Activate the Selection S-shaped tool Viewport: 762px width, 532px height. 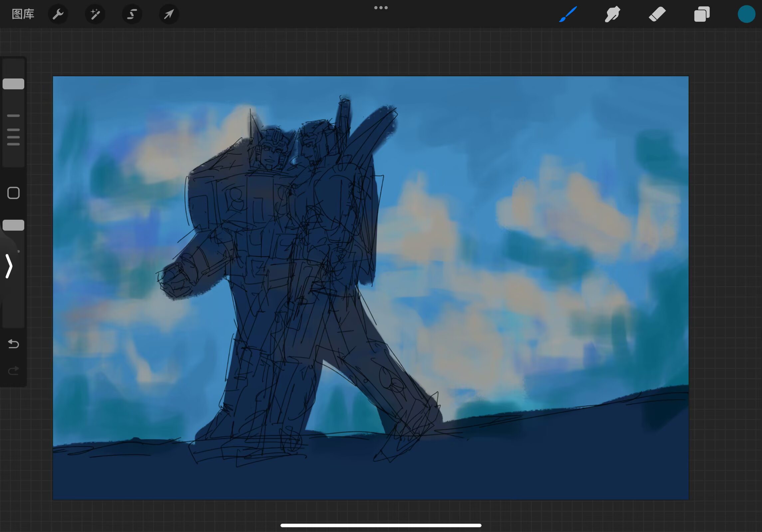pyautogui.click(x=132, y=14)
